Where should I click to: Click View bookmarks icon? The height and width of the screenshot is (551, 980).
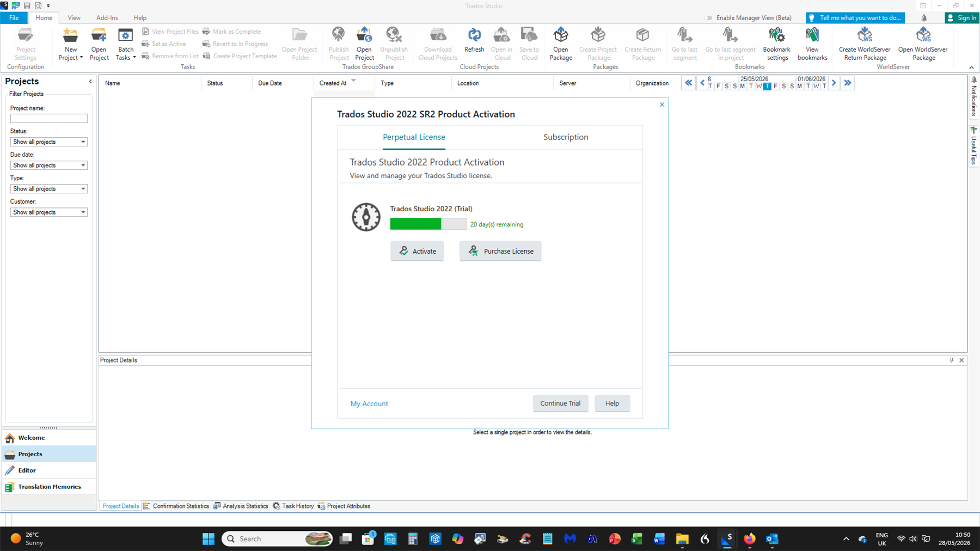[812, 44]
